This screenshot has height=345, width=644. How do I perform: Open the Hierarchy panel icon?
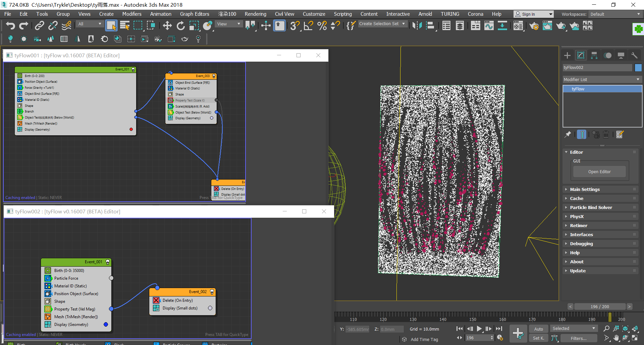(x=594, y=55)
